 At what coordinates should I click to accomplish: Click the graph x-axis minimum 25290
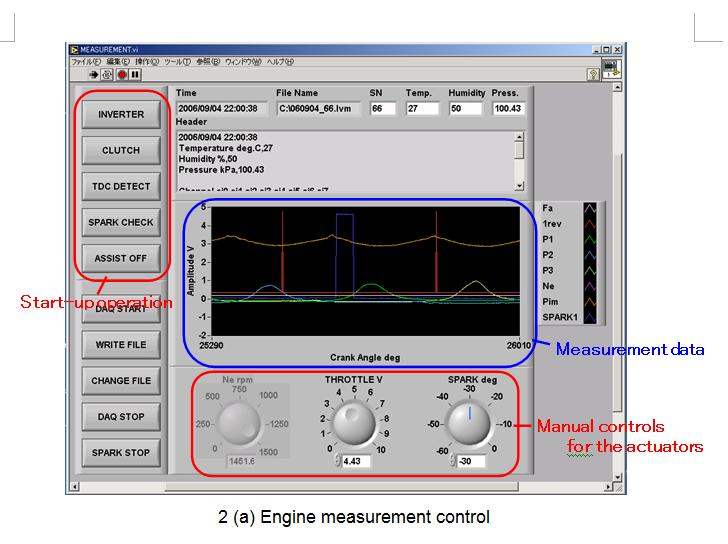pos(211,346)
